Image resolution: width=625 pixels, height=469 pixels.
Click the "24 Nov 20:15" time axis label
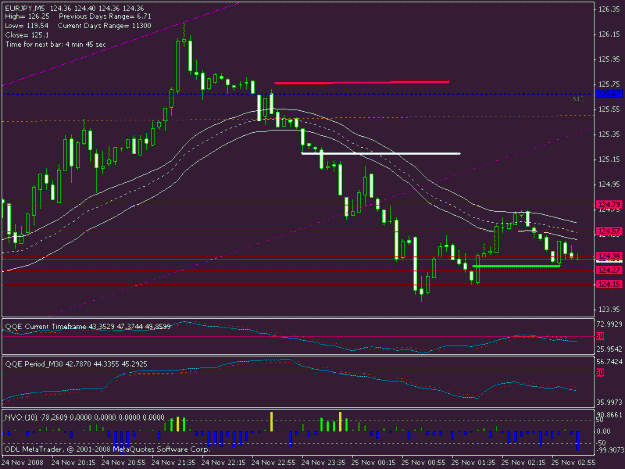click(74, 462)
